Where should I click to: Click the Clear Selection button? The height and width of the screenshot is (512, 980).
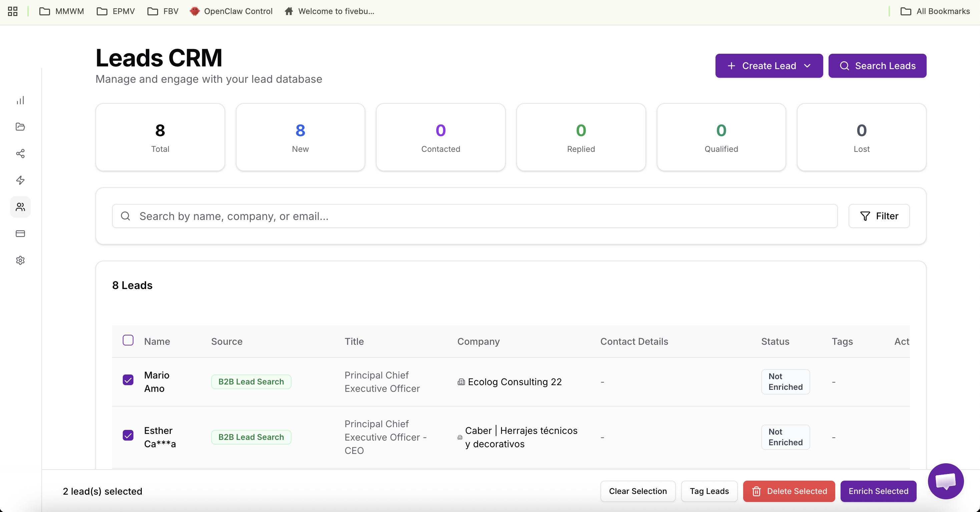pyautogui.click(x=638, y=491)
